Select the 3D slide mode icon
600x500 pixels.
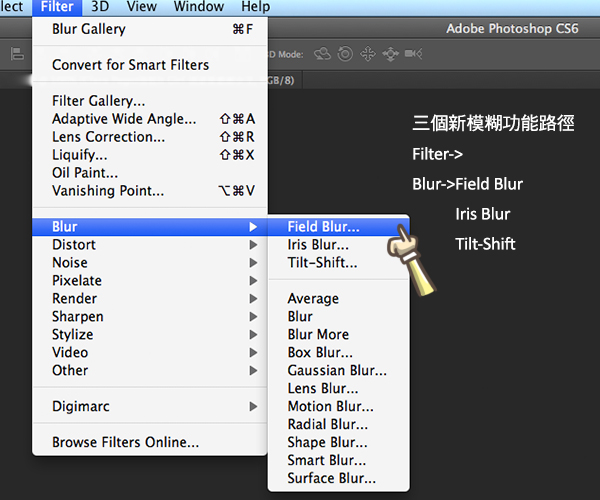click(x=390, y=54)
